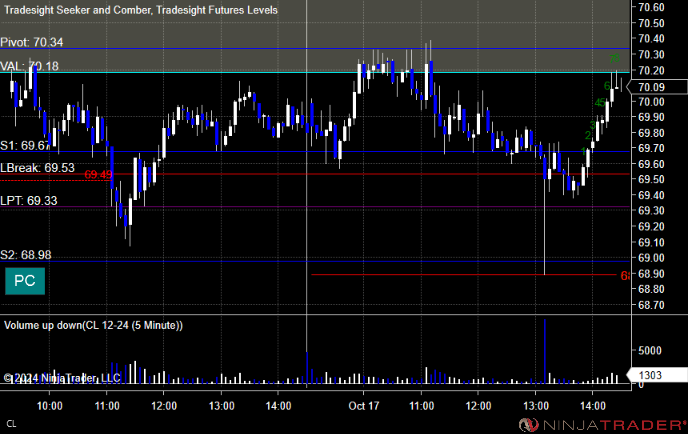Click the 69.00 price axis label
Image resolution: width=688 pixels, height=434 pixels.
pyautogui.click(x=651, y=258)
